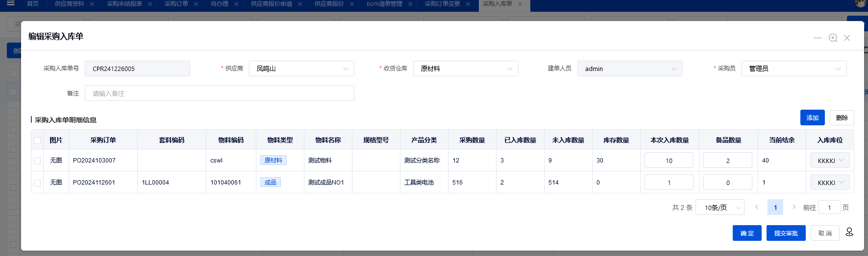Open 入库库位 dropdown for PO2024103007 row

point(830,160)
